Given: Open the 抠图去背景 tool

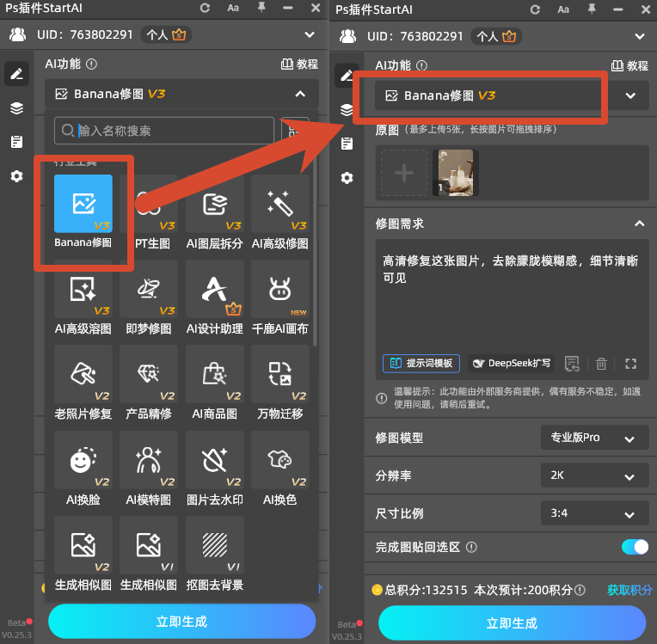Looking at the screenshot, I should tap(214, 545).
